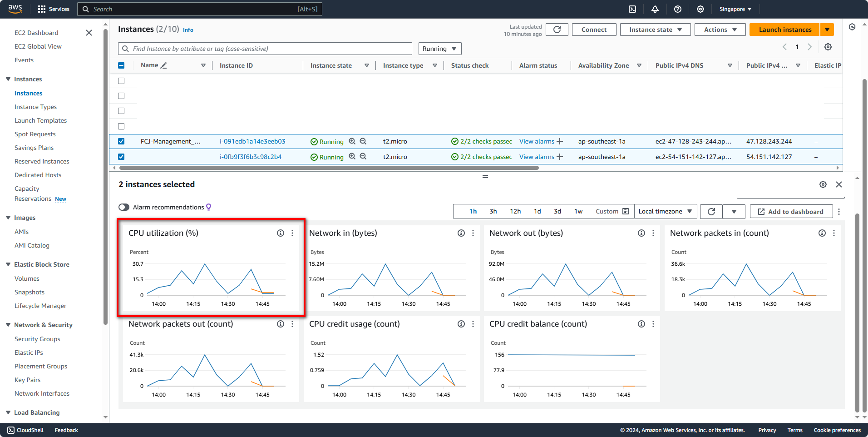Go to previous page of instances
Image resolution: width=868 pixels, height=437 pixels.
[784, 47]
